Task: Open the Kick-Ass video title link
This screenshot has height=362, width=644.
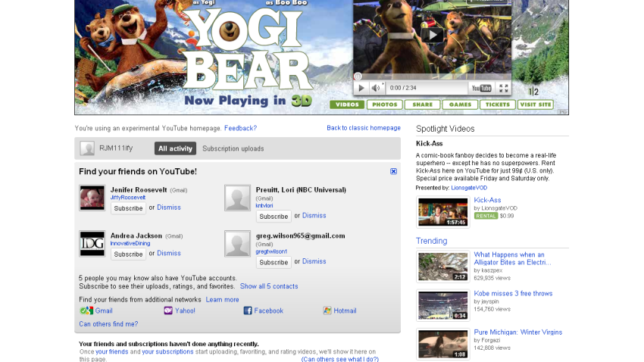Action: [487, 200]
